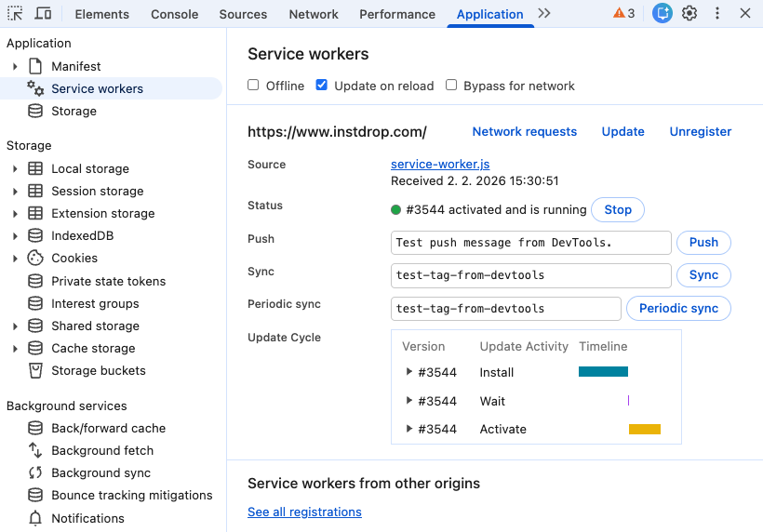Click the teal Install timeline bar
This screenshot has width=763, height=532.
click(603, 371)
